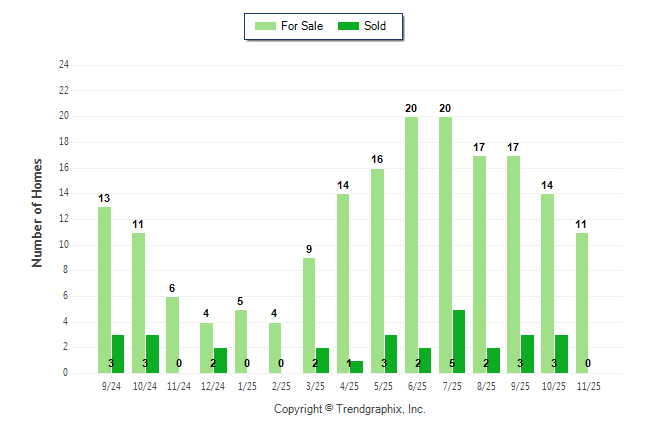Toggle the Sold legend label
Screen dimensions: 646x434
(378, 26)
